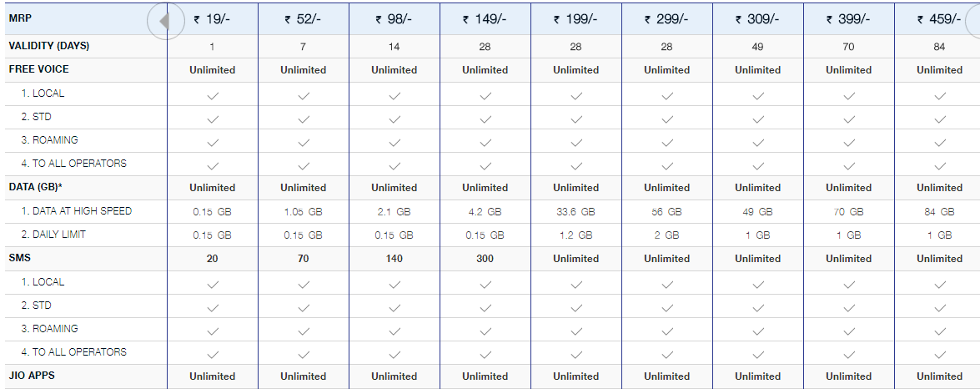
Task: Click the 33.6 GB high speed data value
Action: coord(575,212)
